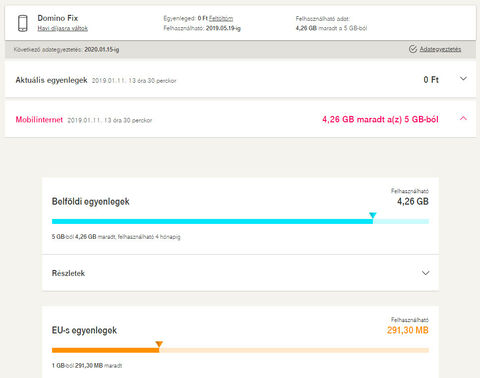Click the Feltöltöm top-up link
The image size is (480, 378).
click(221, 18)
